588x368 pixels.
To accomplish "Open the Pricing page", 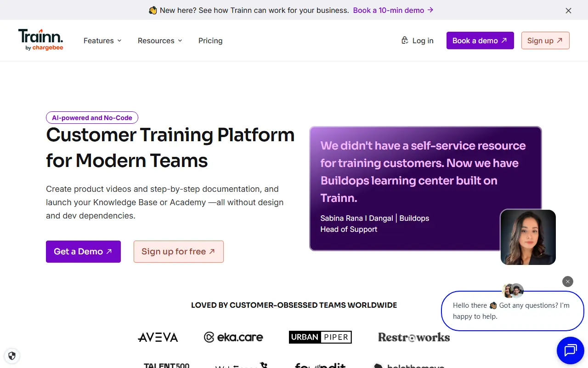I will tap(210, 40).
